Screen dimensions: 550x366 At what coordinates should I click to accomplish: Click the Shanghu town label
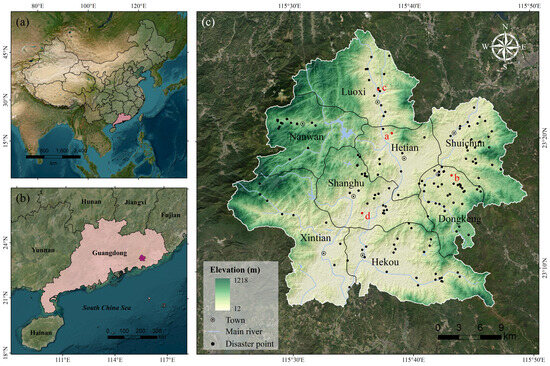point(346,183)
